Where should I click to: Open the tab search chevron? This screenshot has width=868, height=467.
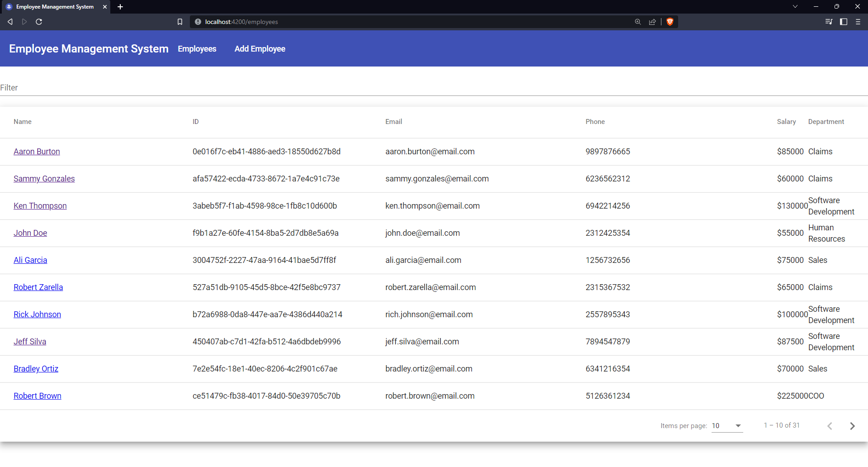click(x=795, y=6)
